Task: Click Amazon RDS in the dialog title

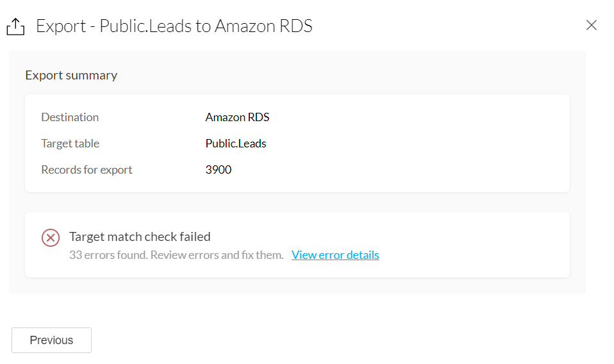Action: pyautogui.click(x=263, y=26)
